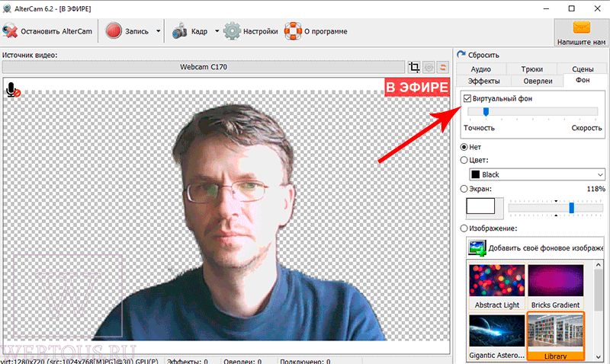Select the Abstract Light background thumbnail
Screen dimensions: 610x364
coord(497,286)
